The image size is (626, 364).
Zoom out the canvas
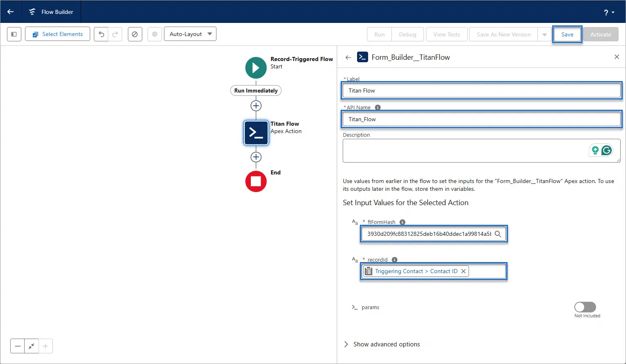click(x=18, y=346)
